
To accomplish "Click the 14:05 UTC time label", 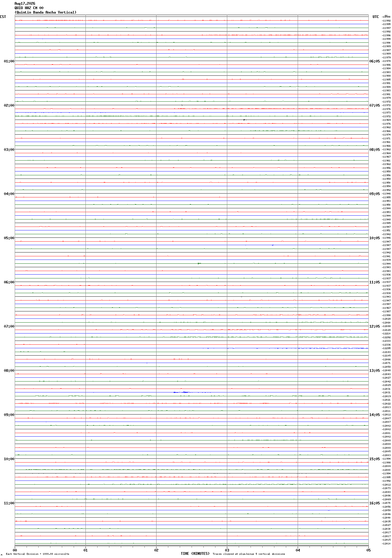I will 375,415.
